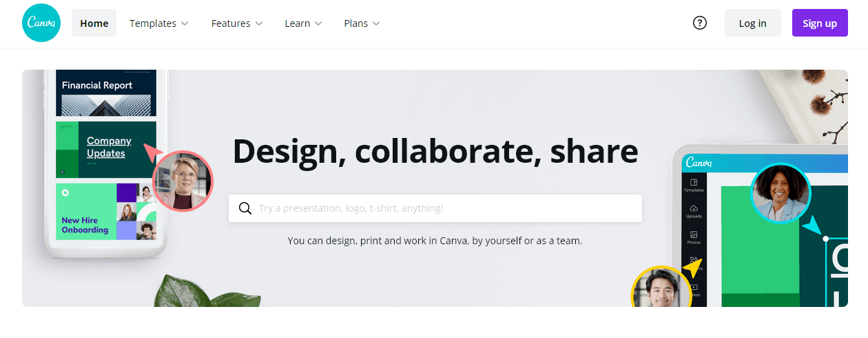Click the purple Sign up button
Viewport: 868px width, 338px height.
[820, 23]
